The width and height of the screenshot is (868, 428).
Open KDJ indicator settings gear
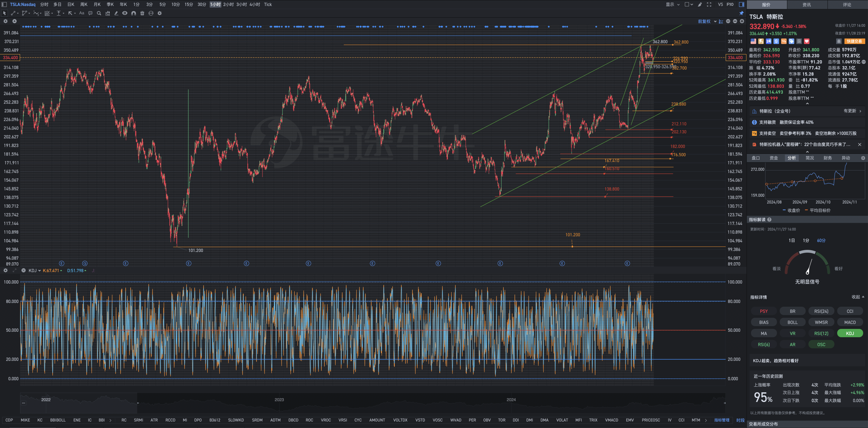point(6,270)
